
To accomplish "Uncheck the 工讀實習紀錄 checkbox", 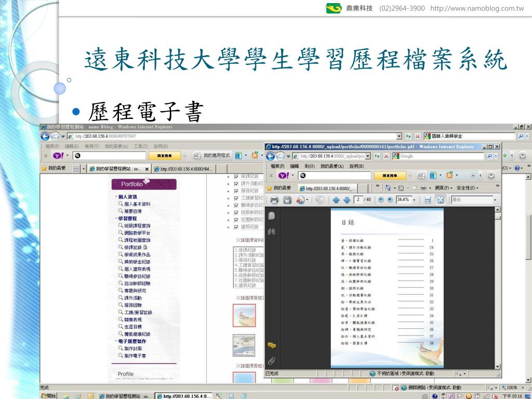I will point(236,198).
